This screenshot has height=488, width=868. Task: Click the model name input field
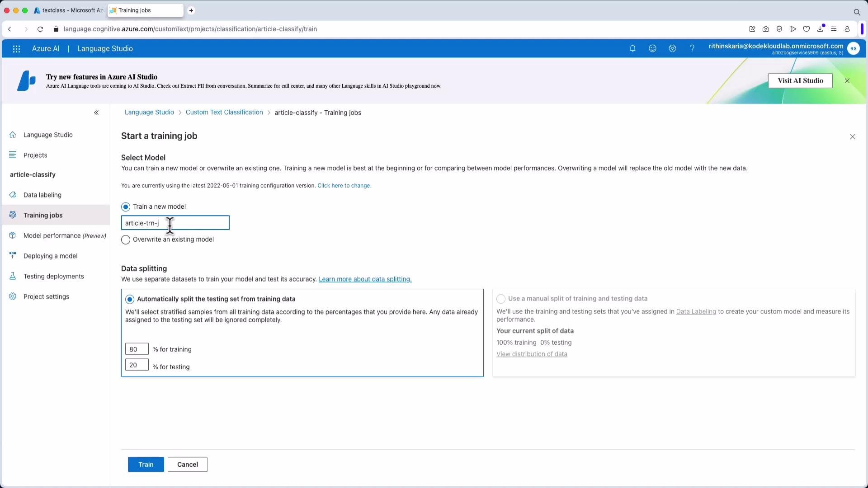click(x=175, y=223)
